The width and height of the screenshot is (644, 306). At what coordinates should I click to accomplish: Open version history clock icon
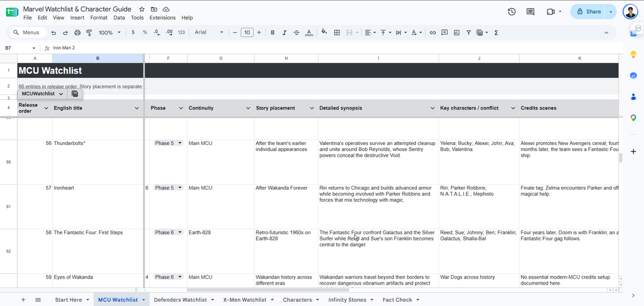click(x=511, y=12)
